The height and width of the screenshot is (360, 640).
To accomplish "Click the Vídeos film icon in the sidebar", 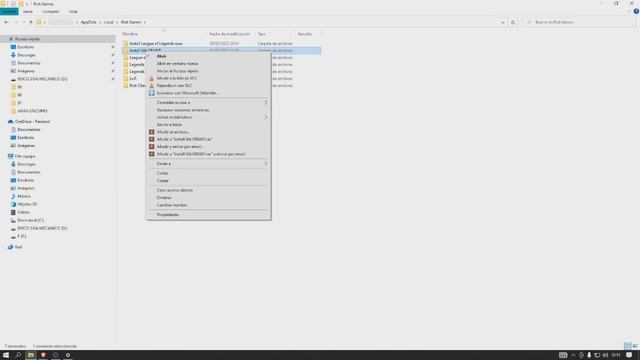I will (x=13, y=212).
